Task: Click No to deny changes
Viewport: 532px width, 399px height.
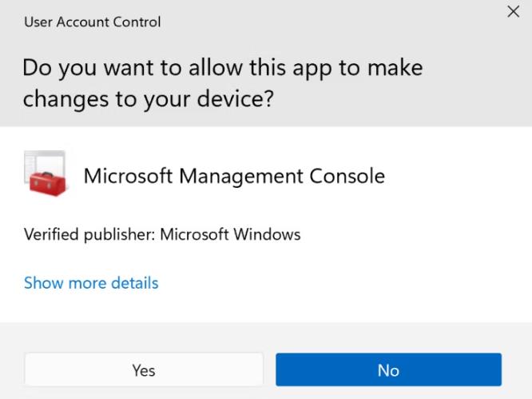Action: coord(388,369)
